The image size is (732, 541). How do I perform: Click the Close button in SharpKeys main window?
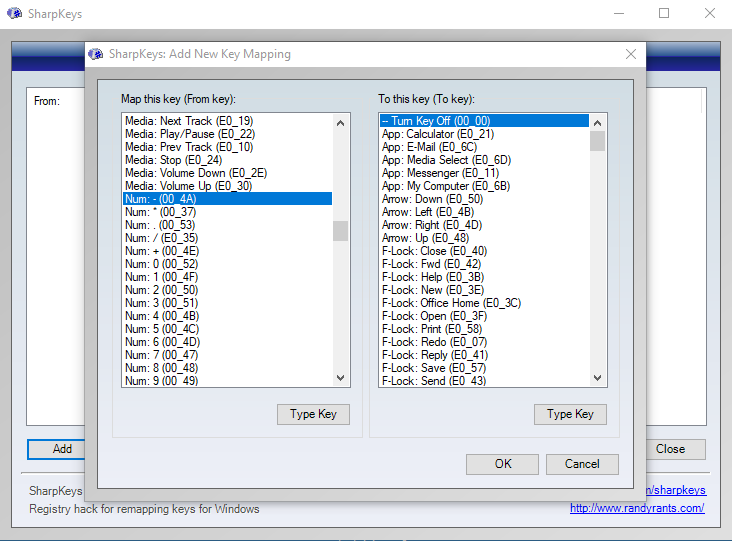tap(676, 449)
